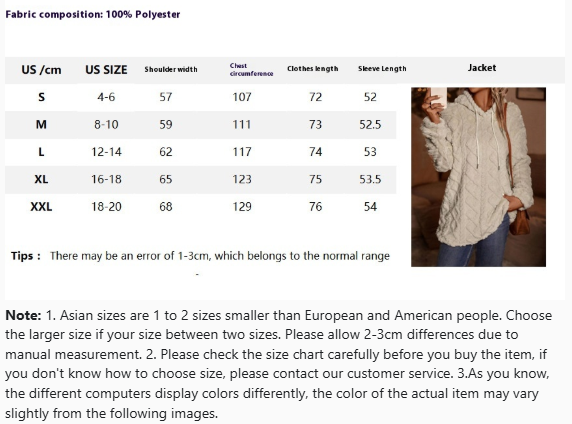
Task: Click the 'Jacket' heading above photo
Action: pyautogui.click(x=482, y=68)
